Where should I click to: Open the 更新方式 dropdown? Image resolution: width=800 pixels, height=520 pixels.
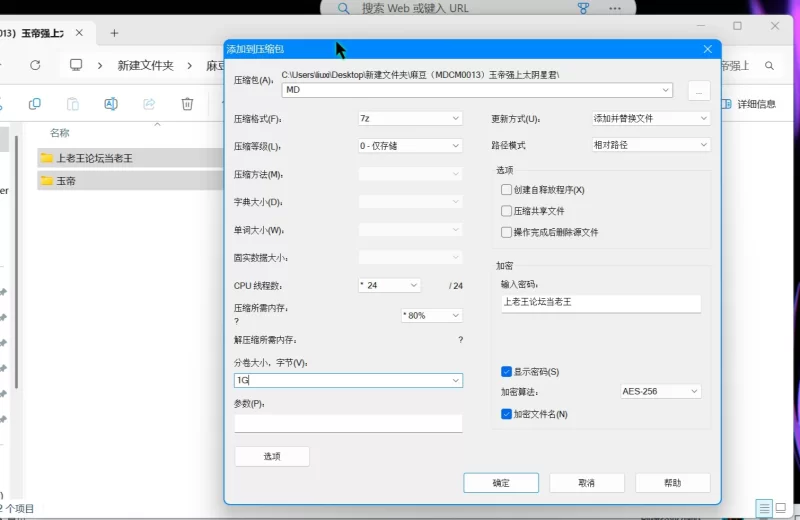(651, 118)
